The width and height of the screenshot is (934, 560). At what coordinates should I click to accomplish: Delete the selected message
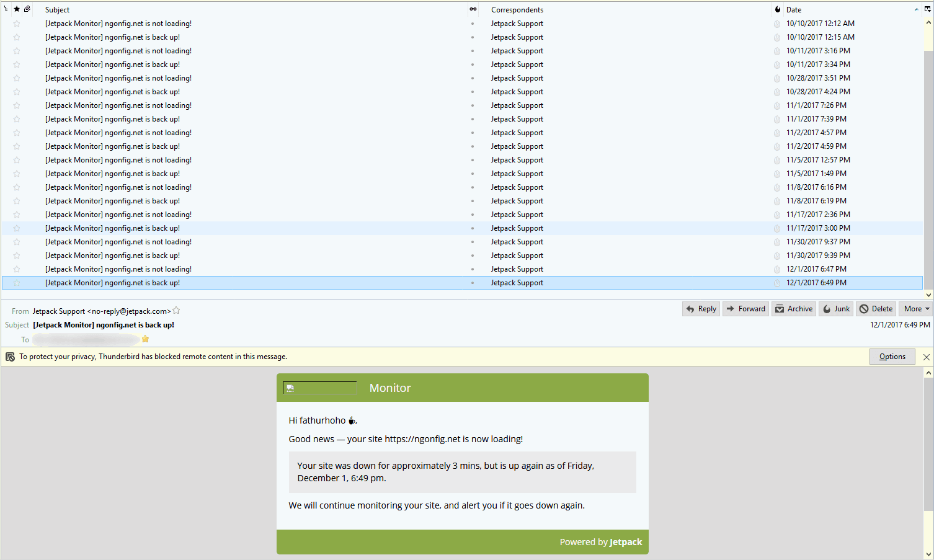876,309
